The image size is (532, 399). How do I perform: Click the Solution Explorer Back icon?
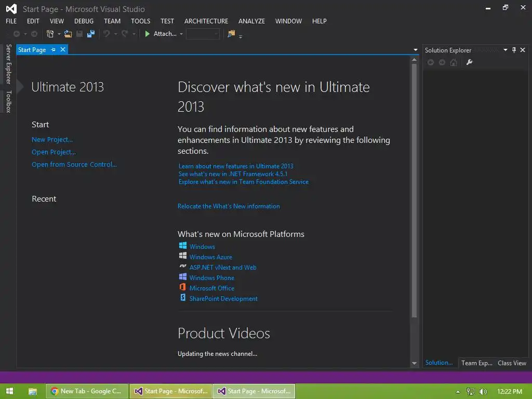[x=431, y=62]
